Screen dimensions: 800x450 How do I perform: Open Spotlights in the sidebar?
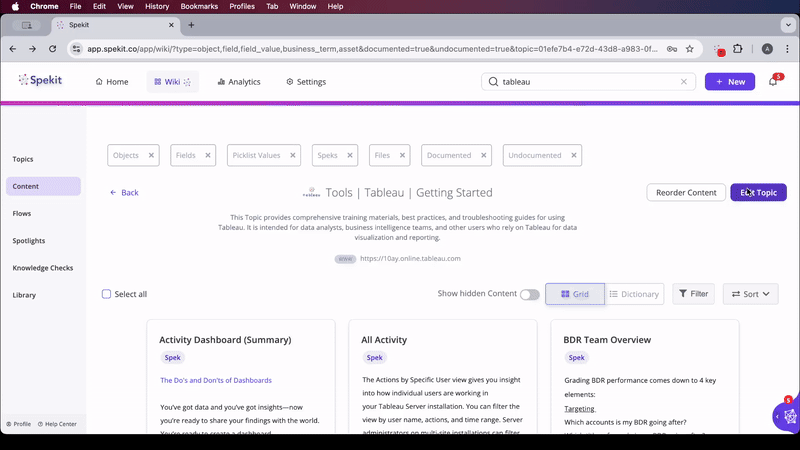pyautogui.click(x=29, y=240)
